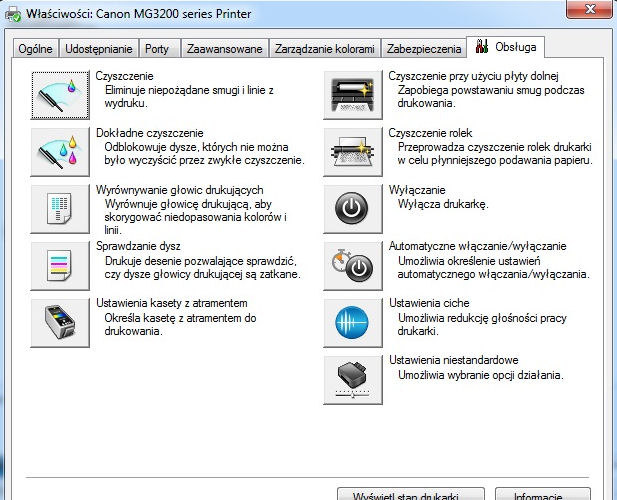
Task: Click the 'Czyszczenie rolek' label
Action: tap(430, 133)
